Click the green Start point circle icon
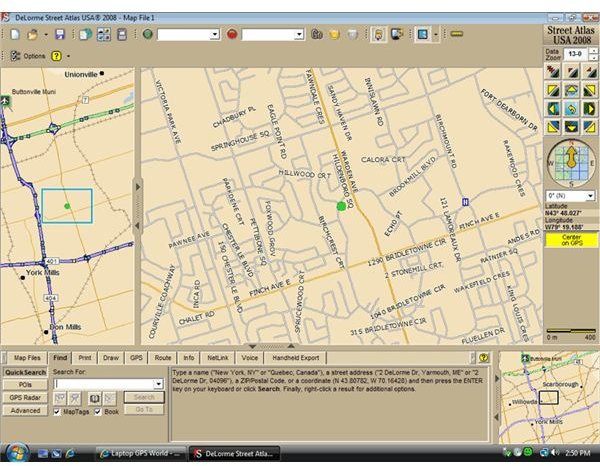The width and height of the screenshot is (600, 466). point(148,34)
